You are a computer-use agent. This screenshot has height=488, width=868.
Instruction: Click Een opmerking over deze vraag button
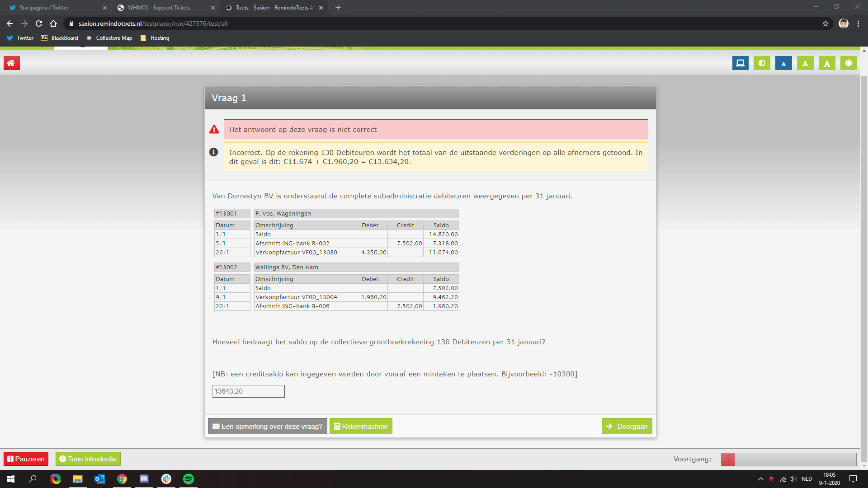tap(268, 426)
